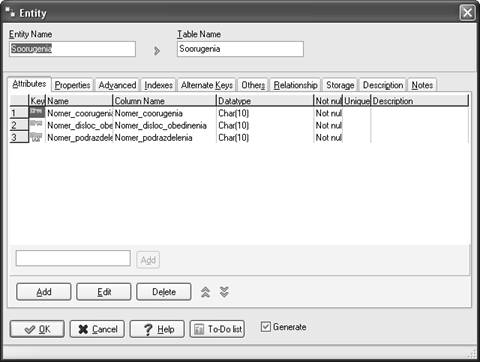
Task: Open the To-Do list button
Action: coord(217,329)
